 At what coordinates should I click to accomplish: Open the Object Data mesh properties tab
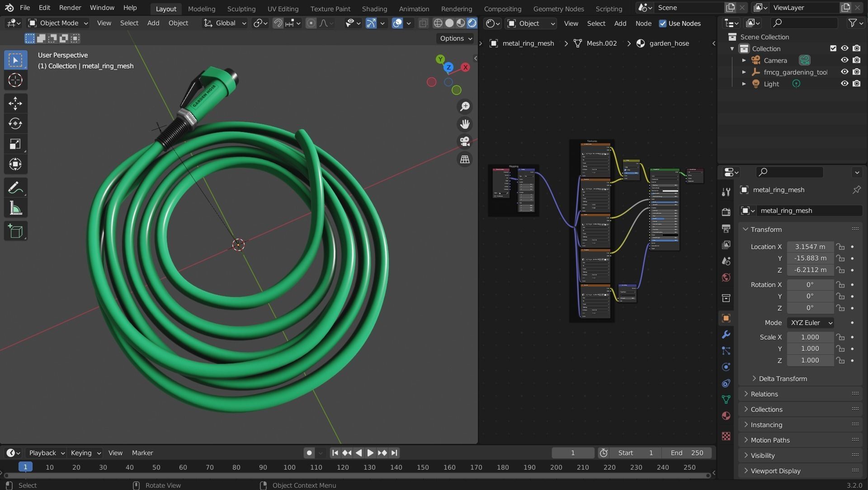726,400
